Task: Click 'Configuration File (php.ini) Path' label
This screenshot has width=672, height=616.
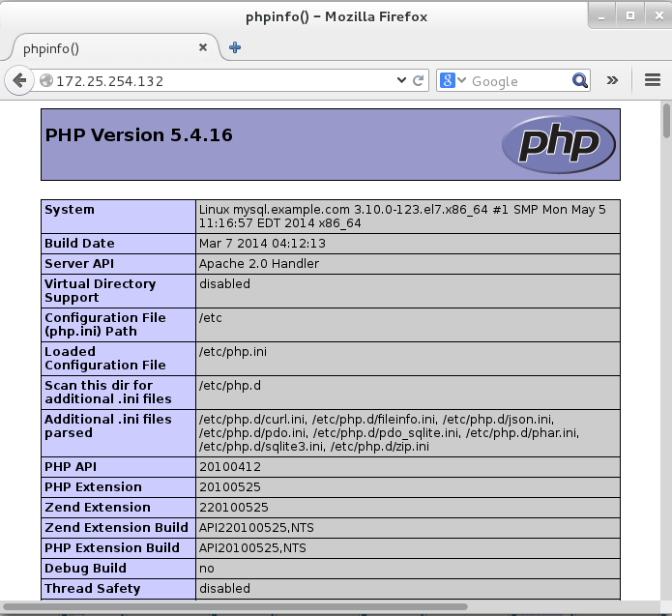Action: [x=105, y=325]
